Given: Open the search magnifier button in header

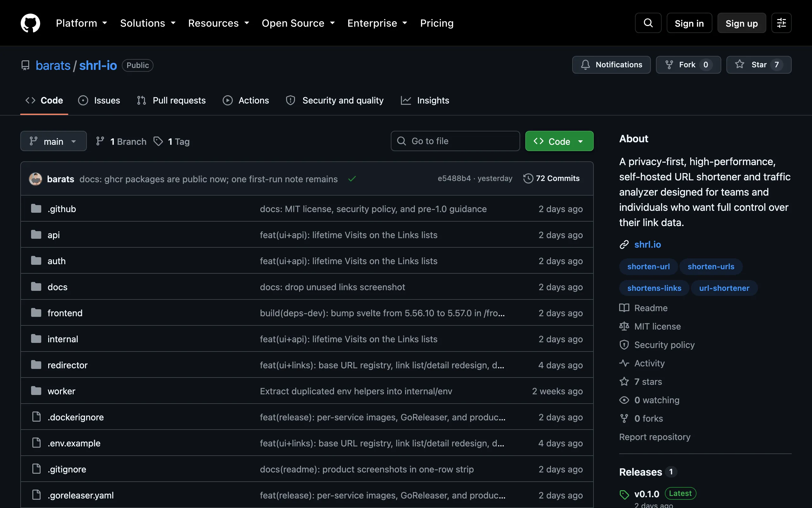Looking at the screenshot, I should coord(648,23).
